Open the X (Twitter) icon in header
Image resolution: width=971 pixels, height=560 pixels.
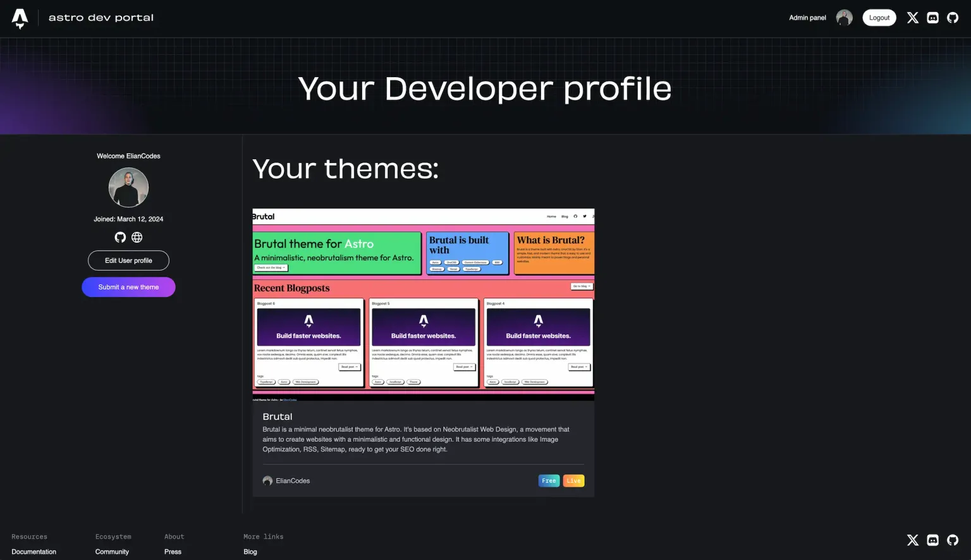(x=912, y=18)
